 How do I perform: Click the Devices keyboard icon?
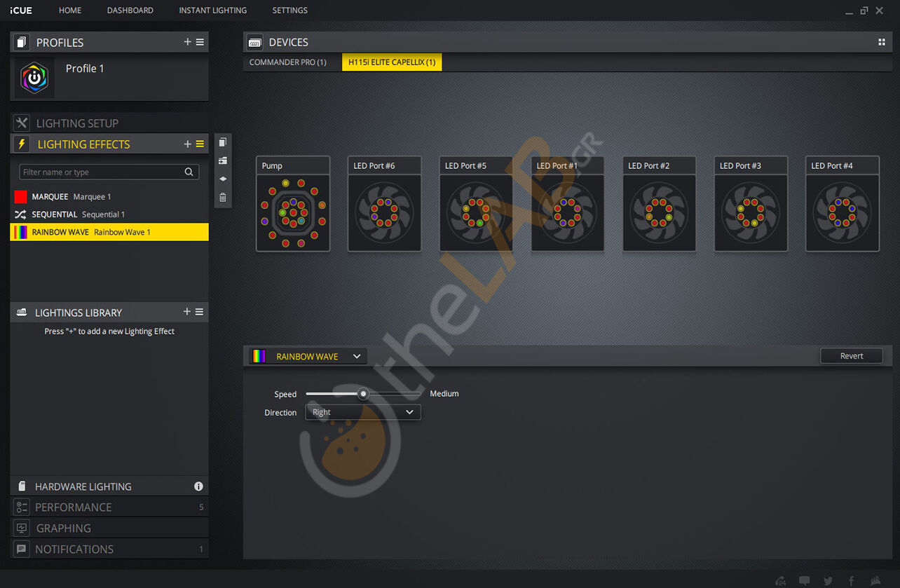255,42
